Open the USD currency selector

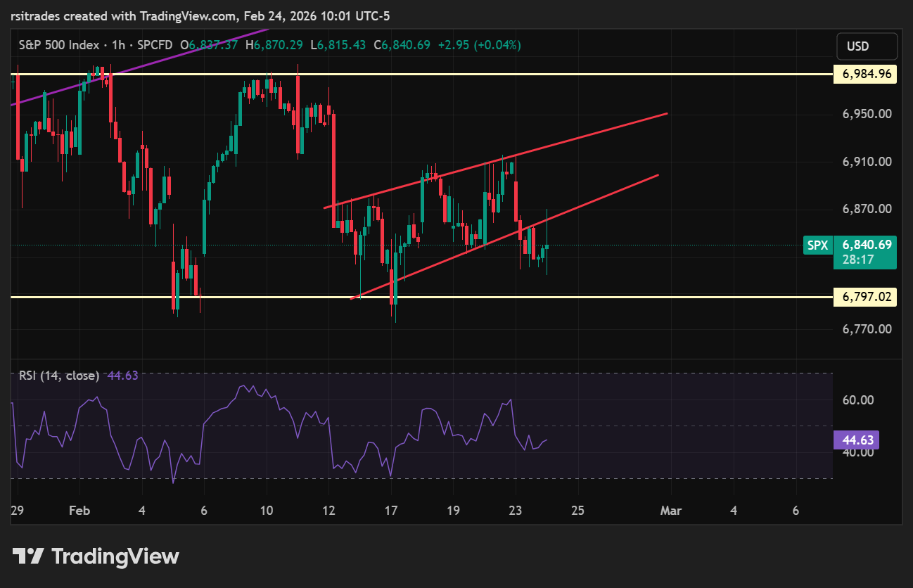pyautogui.click(x=867, y=46)
